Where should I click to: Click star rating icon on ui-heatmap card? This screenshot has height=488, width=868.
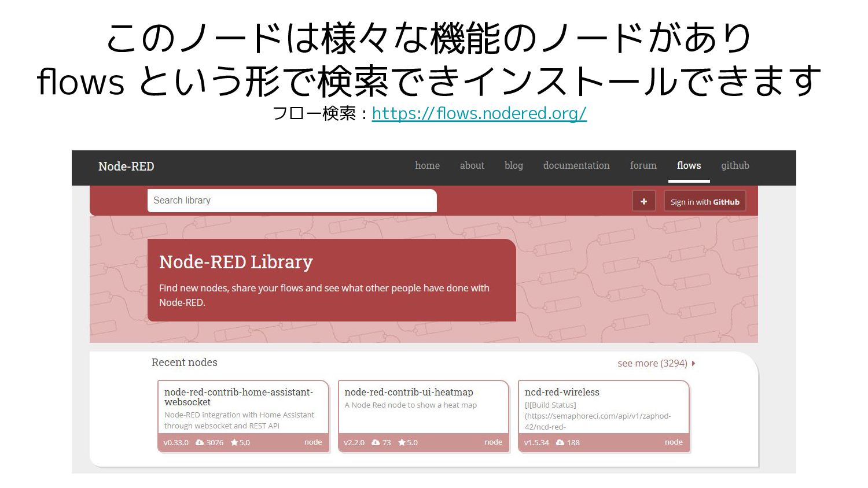tap(402, 442)
